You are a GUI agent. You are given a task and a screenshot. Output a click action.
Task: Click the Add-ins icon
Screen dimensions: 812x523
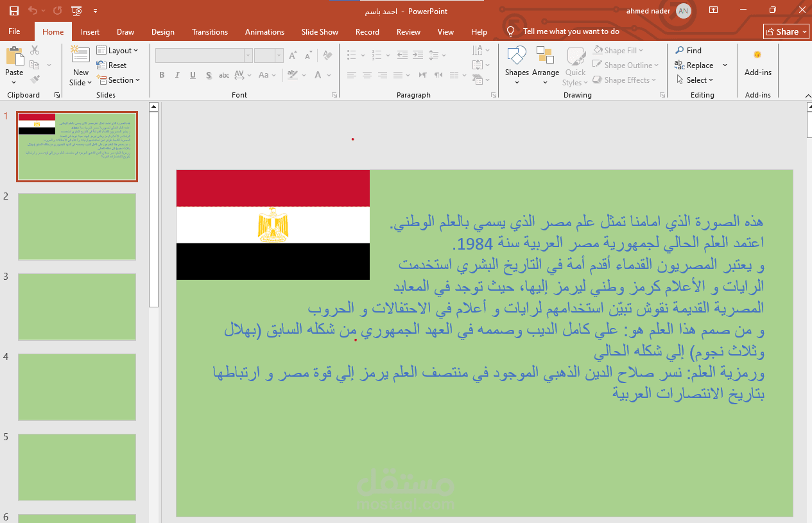point(757,55)
